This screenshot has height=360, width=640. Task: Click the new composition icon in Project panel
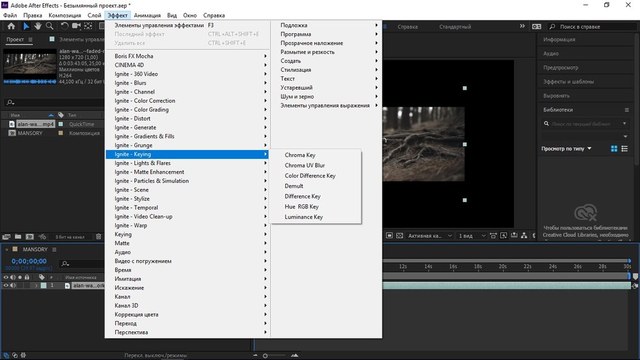coord(30,236)
